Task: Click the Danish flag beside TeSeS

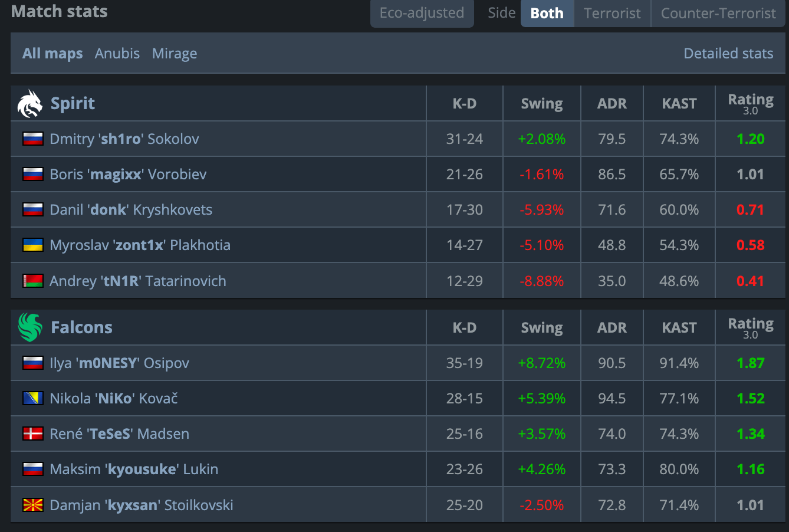Action: click(x=33, y=434)
